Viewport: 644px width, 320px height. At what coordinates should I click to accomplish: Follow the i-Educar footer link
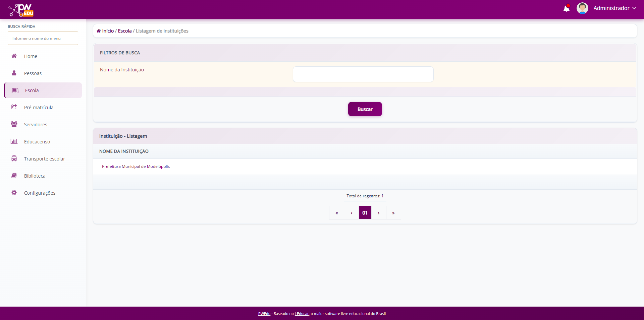pos(302,314)
